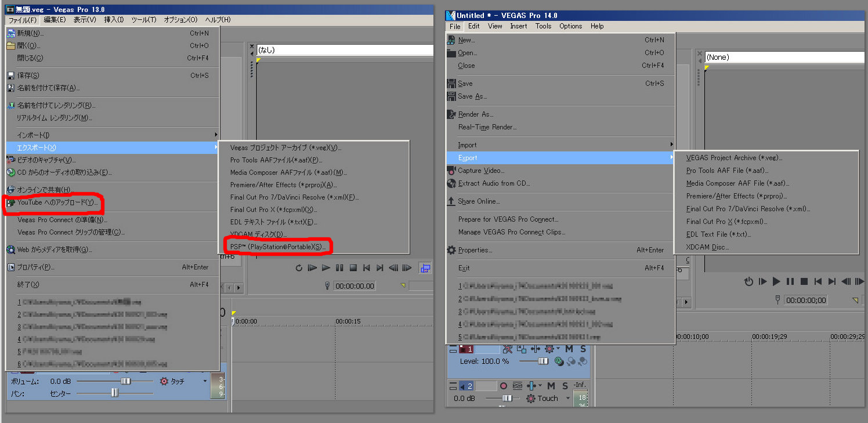Click the パン slider in Vegas Pro 13
The image size is (868, 423).
click(x=115, y=393)
